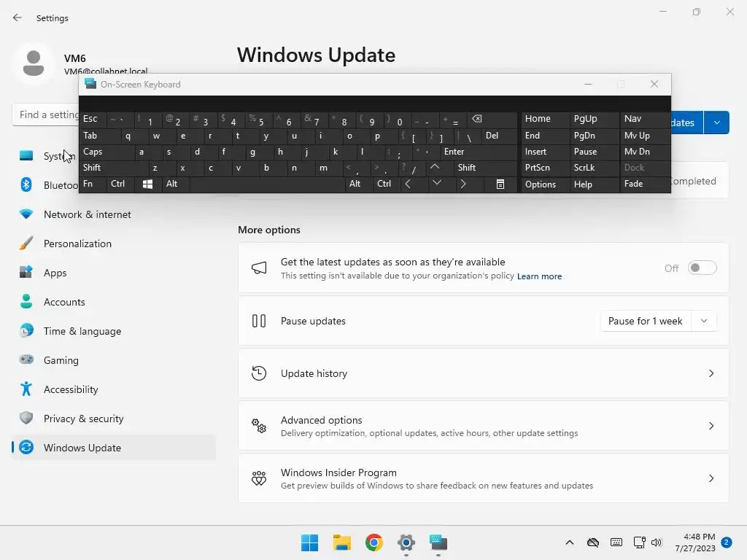
Task: Toggle Get the latest updates switch
Action: [x=703, y=268]
